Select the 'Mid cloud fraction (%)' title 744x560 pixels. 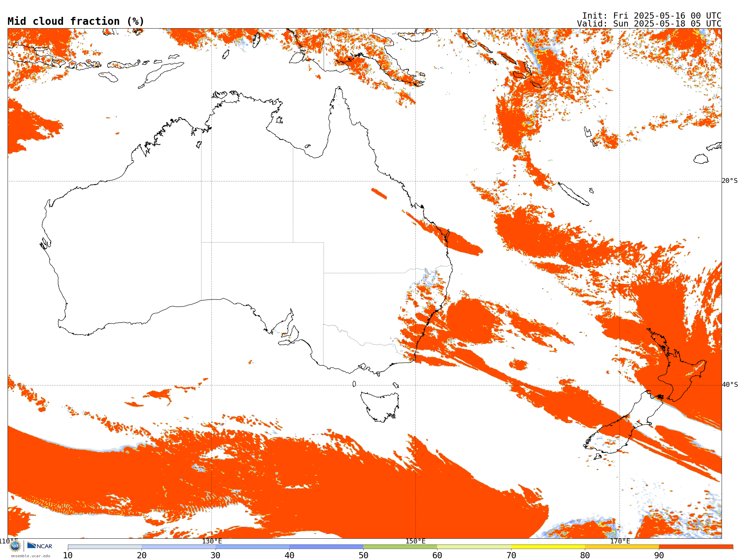point(76,21)
